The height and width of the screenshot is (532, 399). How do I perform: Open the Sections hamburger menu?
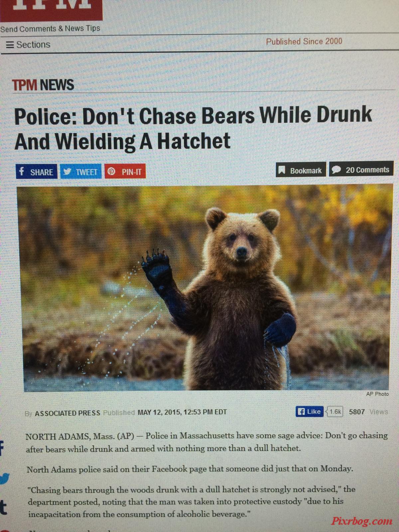[28, 45]
